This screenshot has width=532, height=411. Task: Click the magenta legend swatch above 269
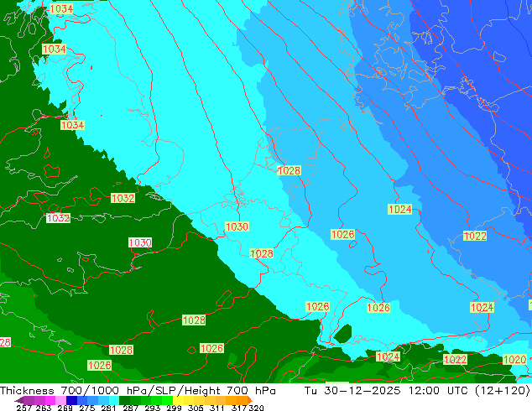click(50, 400)
